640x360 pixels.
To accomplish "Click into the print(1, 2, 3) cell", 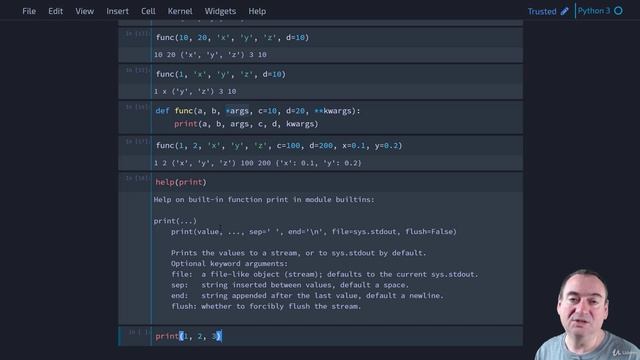I will (x=337, y=336).
